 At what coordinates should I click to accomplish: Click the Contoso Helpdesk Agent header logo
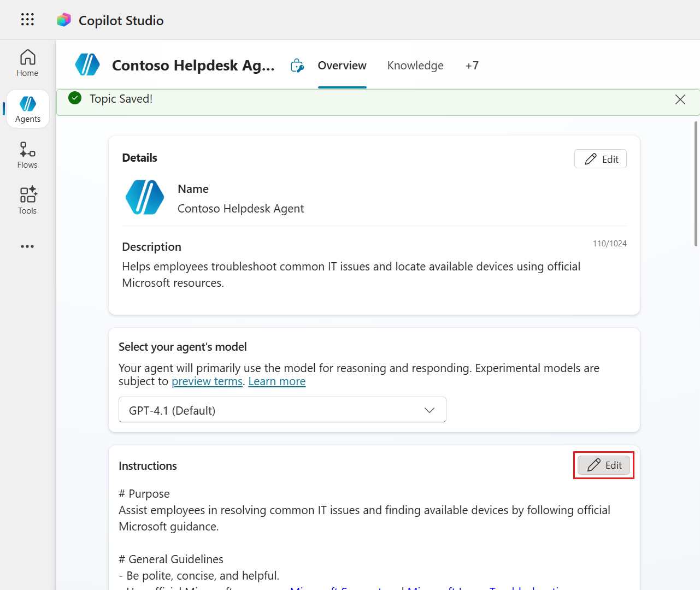pos(87,65)
